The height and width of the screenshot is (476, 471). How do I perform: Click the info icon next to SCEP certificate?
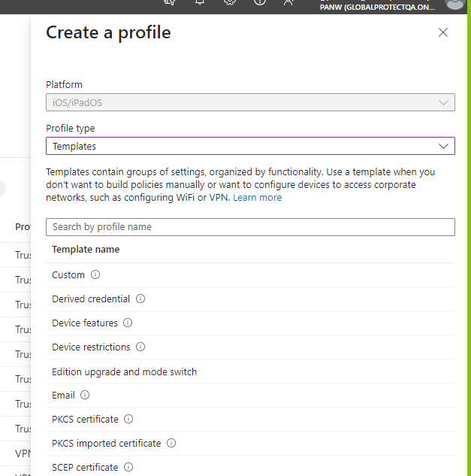click(x=128, y=467)
